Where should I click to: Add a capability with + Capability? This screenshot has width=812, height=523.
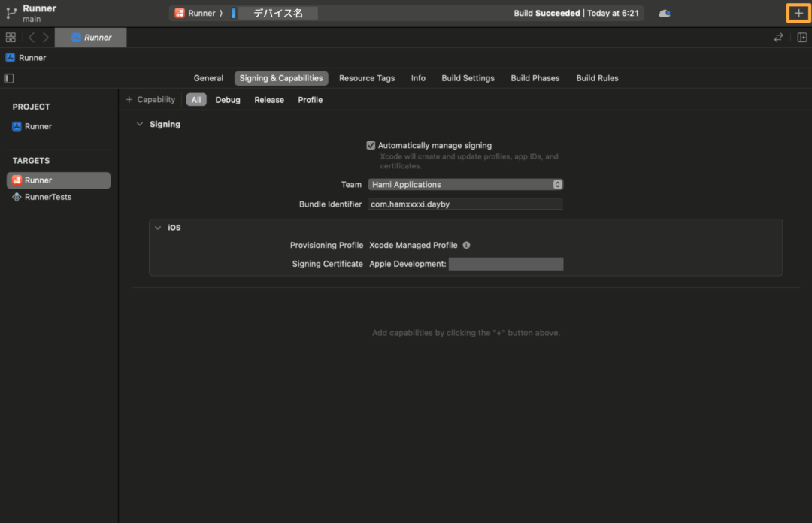click(150, 99)
